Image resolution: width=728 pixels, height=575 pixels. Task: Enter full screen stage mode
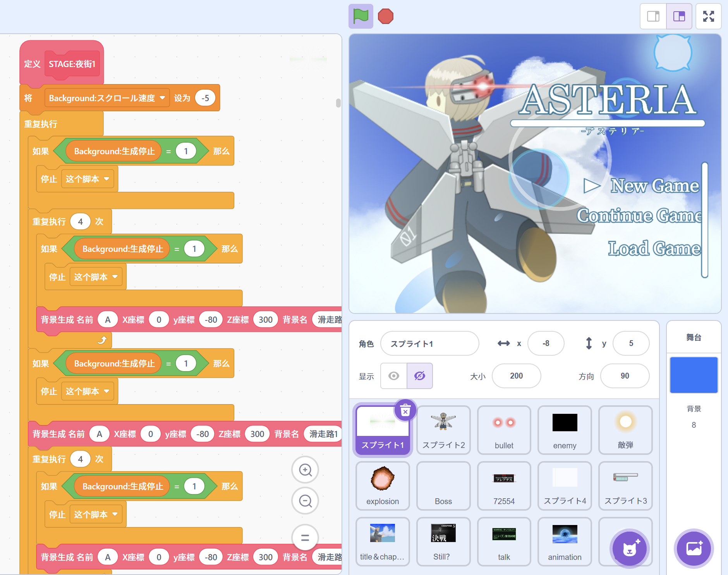tap(709, 16)
